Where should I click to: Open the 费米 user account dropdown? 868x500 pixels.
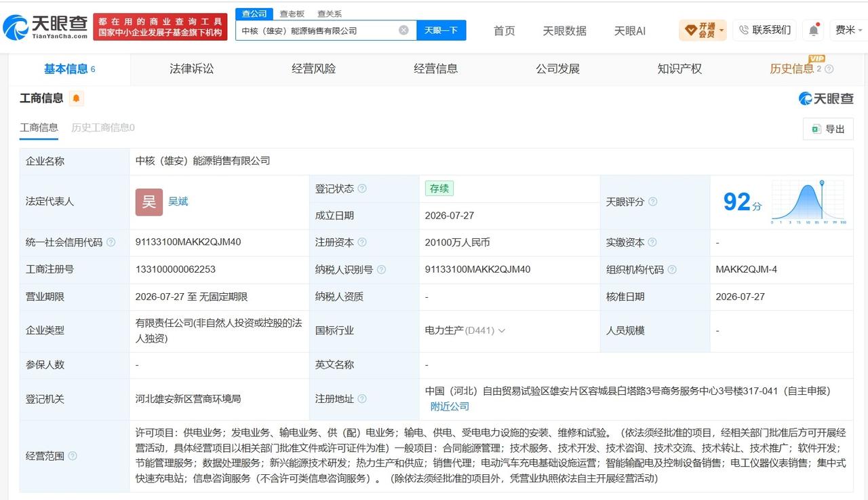coord(849,30)
